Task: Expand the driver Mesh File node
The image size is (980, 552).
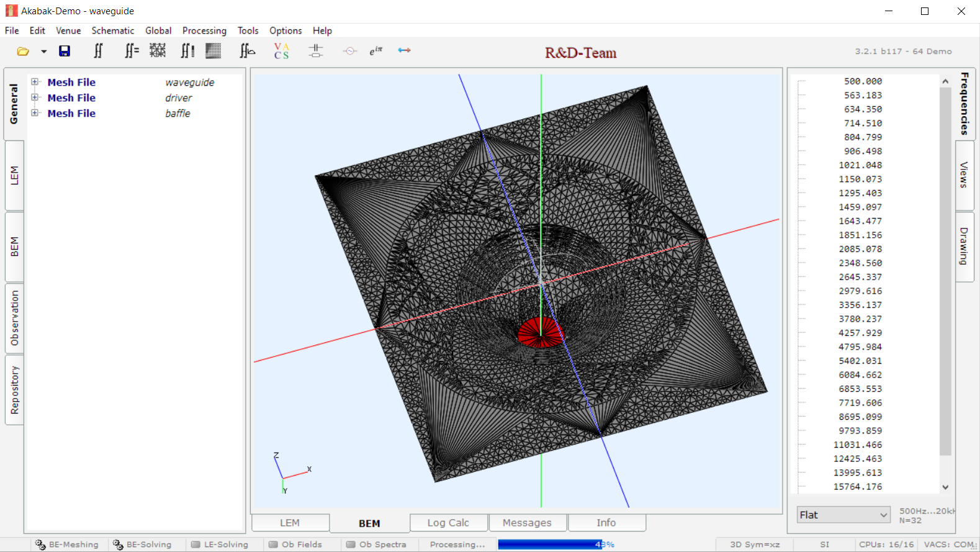Action: 35,97
